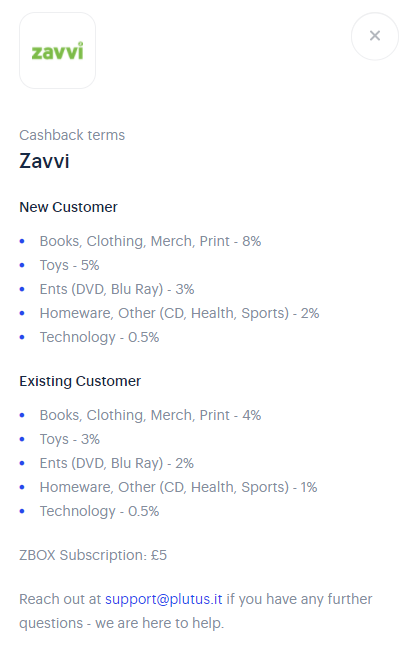Click existing customer Homeware, Other 1% item

point(178,487)
